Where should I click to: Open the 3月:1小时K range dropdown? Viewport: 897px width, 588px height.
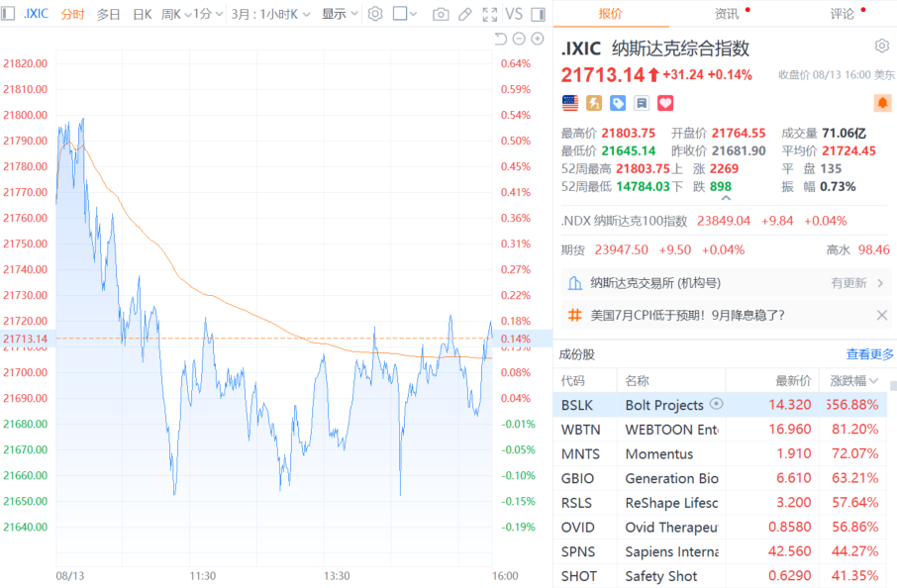point(270,14)
